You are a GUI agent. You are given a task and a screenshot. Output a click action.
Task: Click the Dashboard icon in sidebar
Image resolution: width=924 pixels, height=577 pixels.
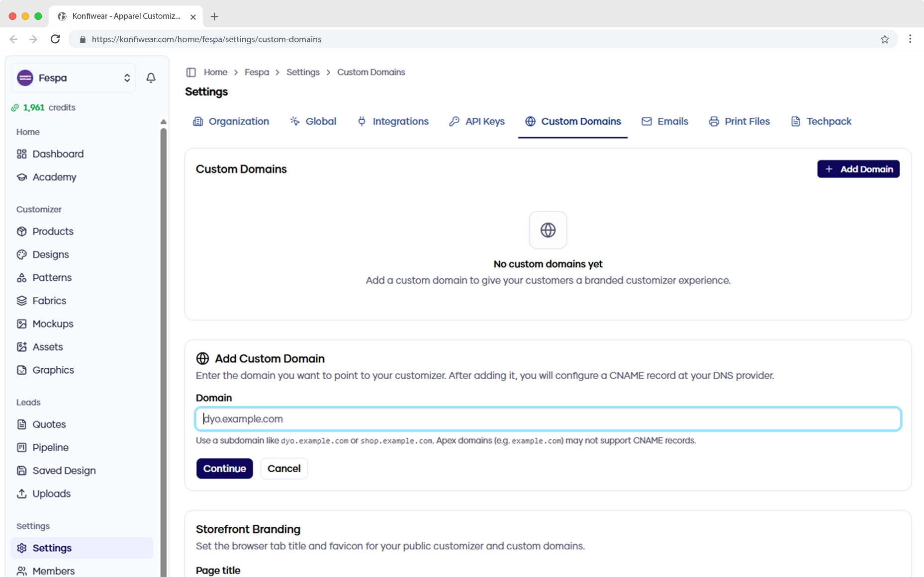[21, 154]
